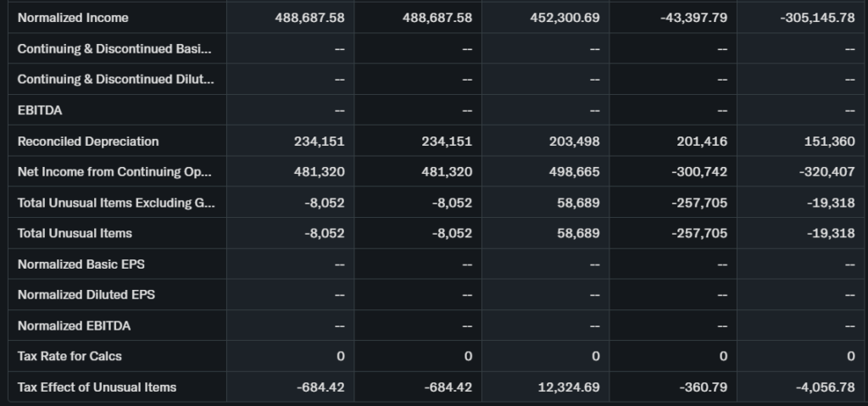Image resolution: width=868 pixels, height=406 pixels.
Task: Click the Normalized Income row label
Action: [73, 18]
